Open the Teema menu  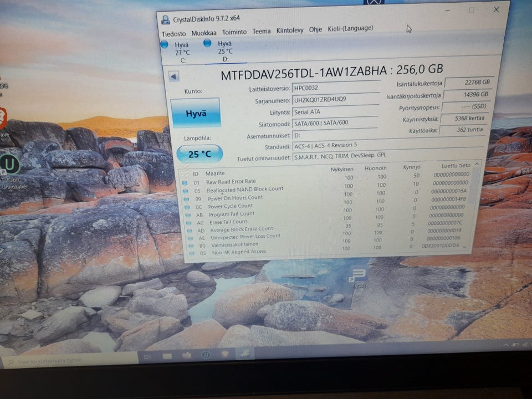[x=262, y=31]
